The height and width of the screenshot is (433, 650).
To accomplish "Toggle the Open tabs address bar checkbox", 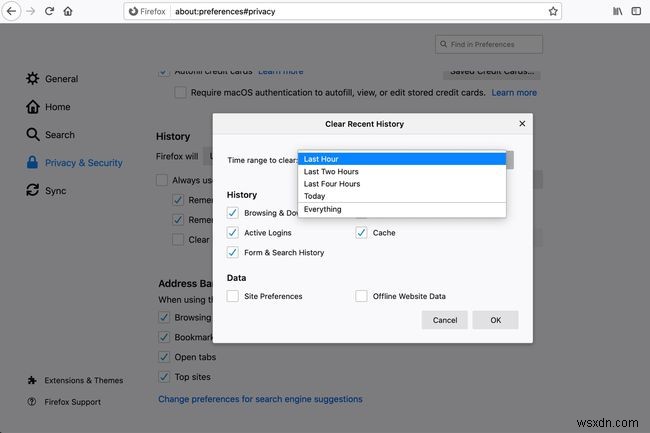I will (164, 357).
